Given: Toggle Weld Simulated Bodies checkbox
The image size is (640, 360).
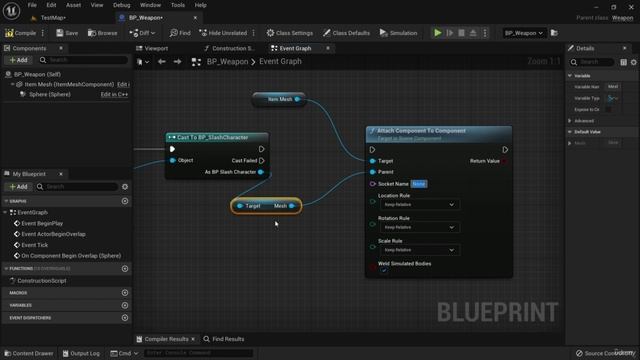Looking at the screenshot, I should tap(383, 271).
